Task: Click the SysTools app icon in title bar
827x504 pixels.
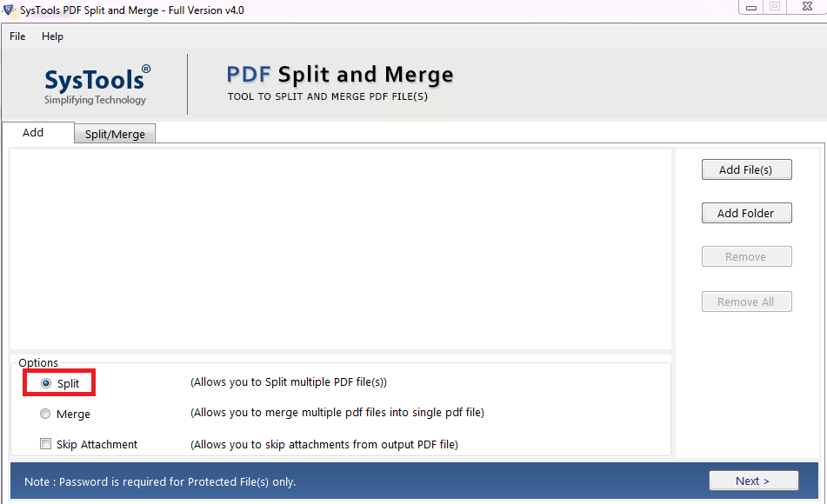Action: [10, 10]
